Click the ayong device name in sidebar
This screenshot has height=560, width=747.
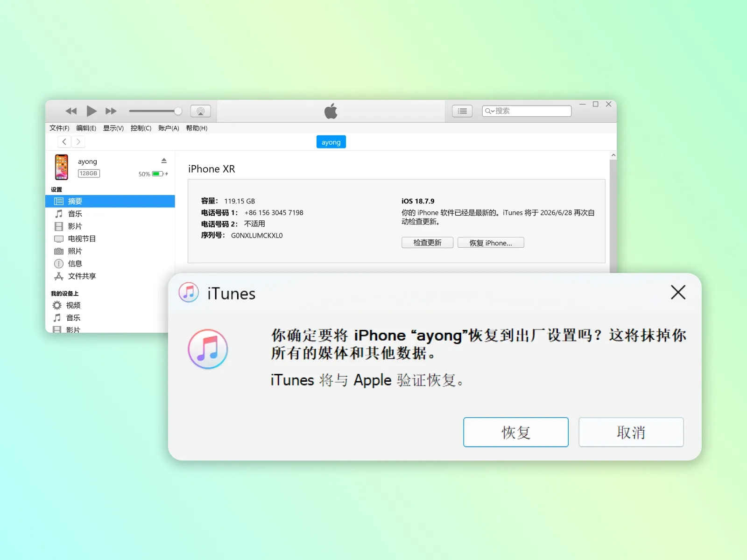point(87,161)
